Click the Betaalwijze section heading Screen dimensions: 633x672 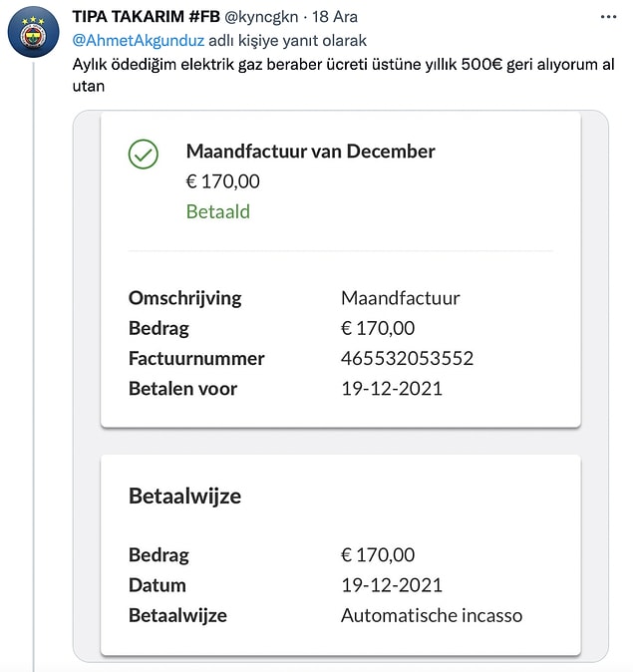point(184,496)
